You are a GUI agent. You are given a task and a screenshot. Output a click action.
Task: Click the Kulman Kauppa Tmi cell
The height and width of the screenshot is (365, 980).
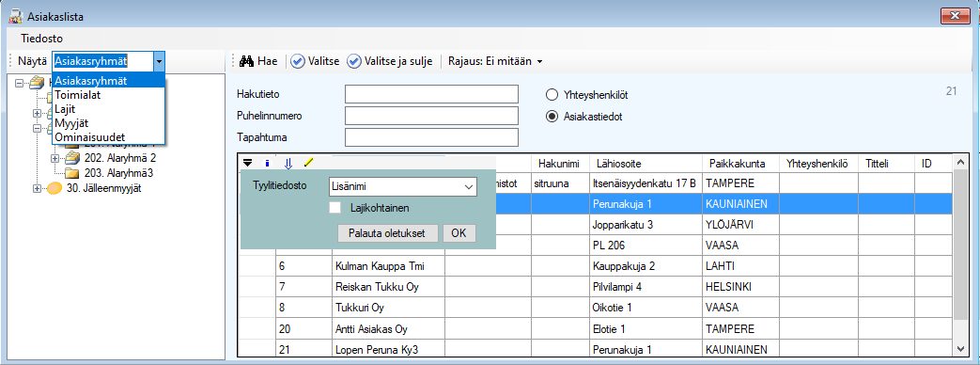tap(388, 266)
